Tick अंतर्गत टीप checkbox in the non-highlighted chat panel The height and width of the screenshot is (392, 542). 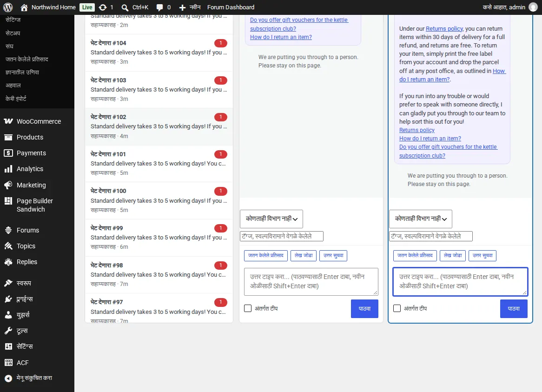point(247,308)
